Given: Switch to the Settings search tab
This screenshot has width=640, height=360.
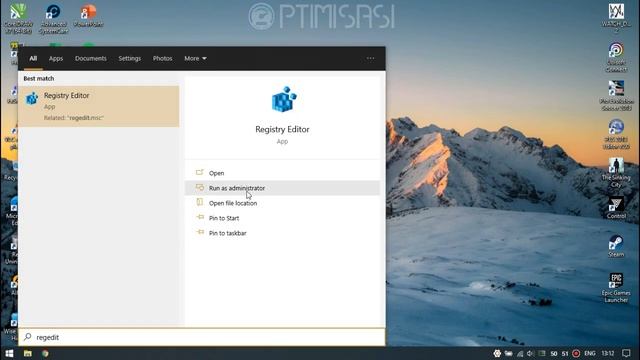Looking at the screenshot, I should [x=129, y=58].
